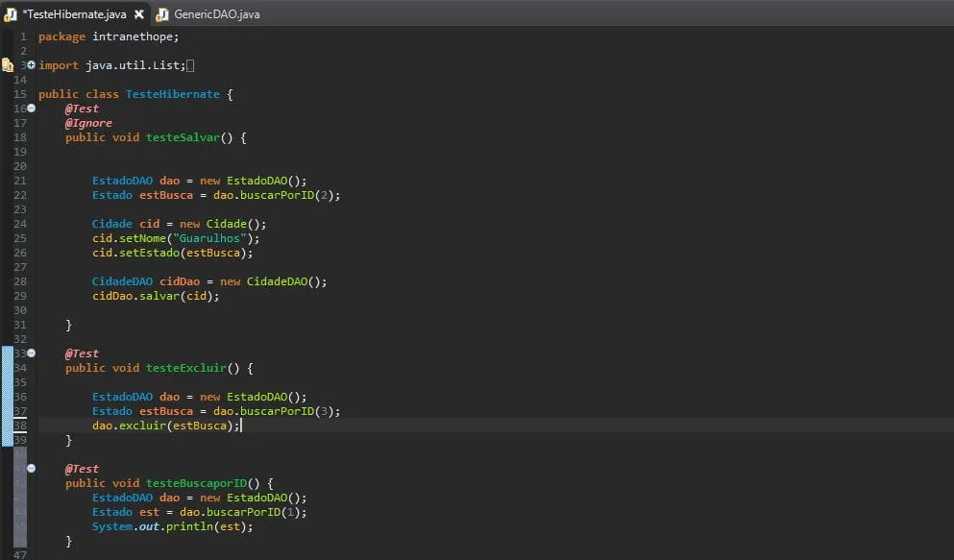
Task: Click the @Ignore annotation on line 17
Action: click(89, 122)
